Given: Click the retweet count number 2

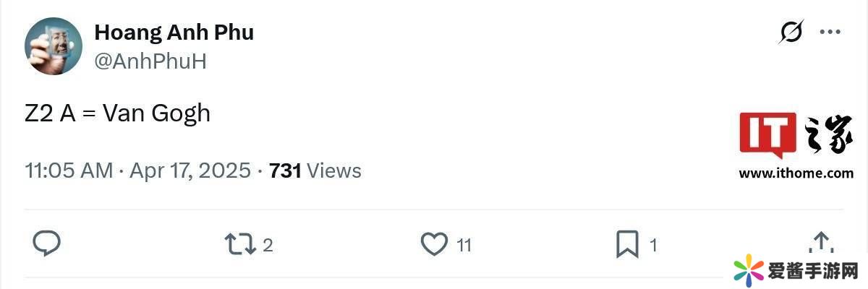Looking at the screenshot, I should 268,246.
